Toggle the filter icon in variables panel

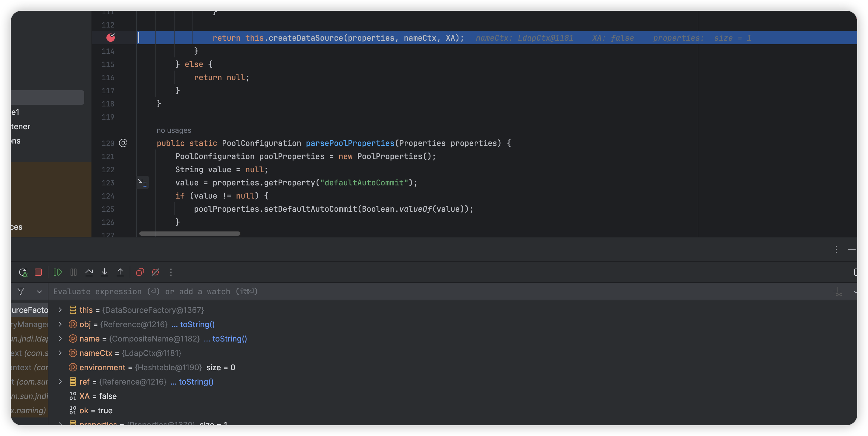pyautogui.click(x=21, y=290)
